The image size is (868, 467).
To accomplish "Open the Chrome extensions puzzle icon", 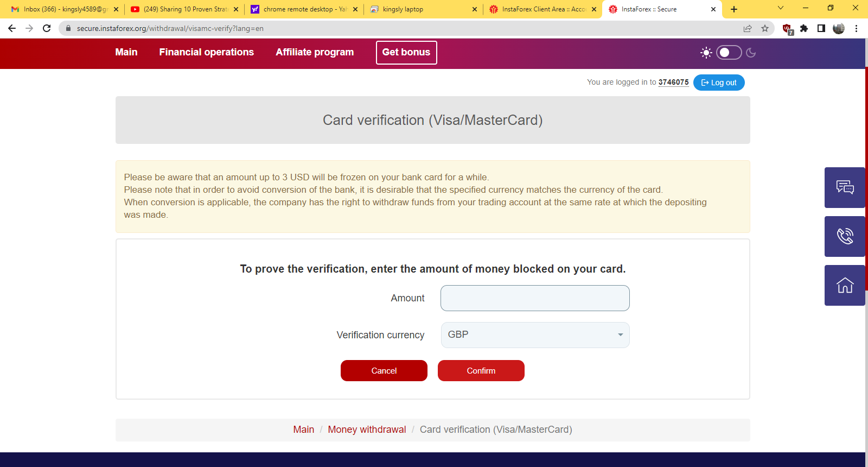I will (804, 28).
